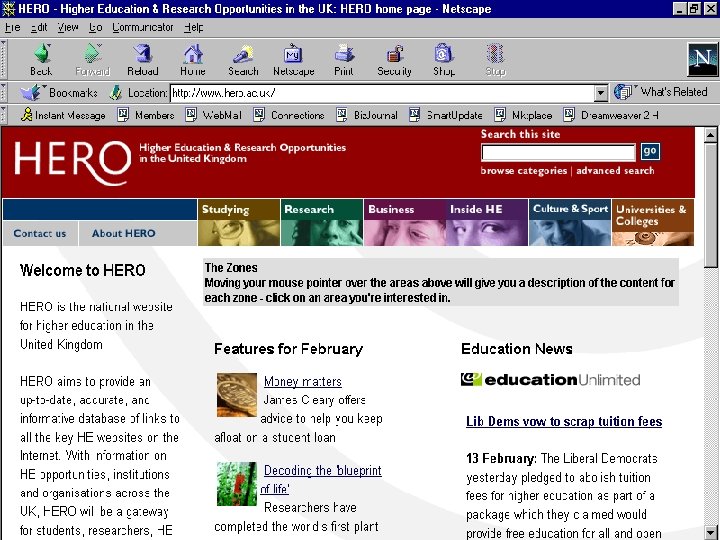This screenshot has height=540, width=720.
Task: Click the page location proxy icon
Action: (116, 93)
